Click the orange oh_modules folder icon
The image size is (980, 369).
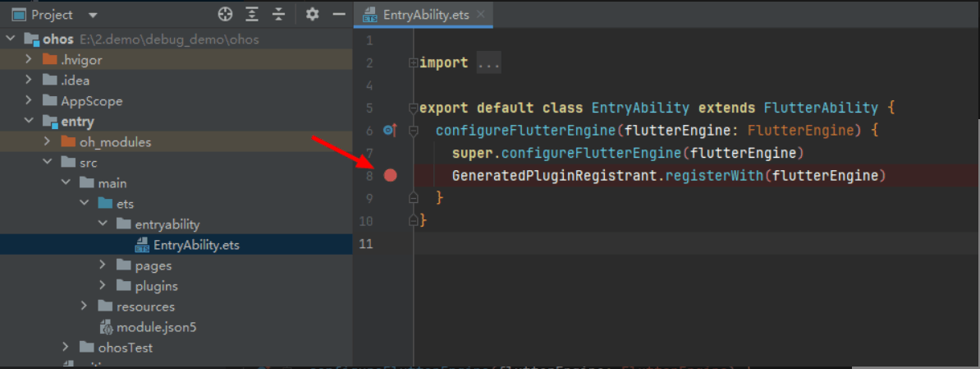tap(68, 142)
